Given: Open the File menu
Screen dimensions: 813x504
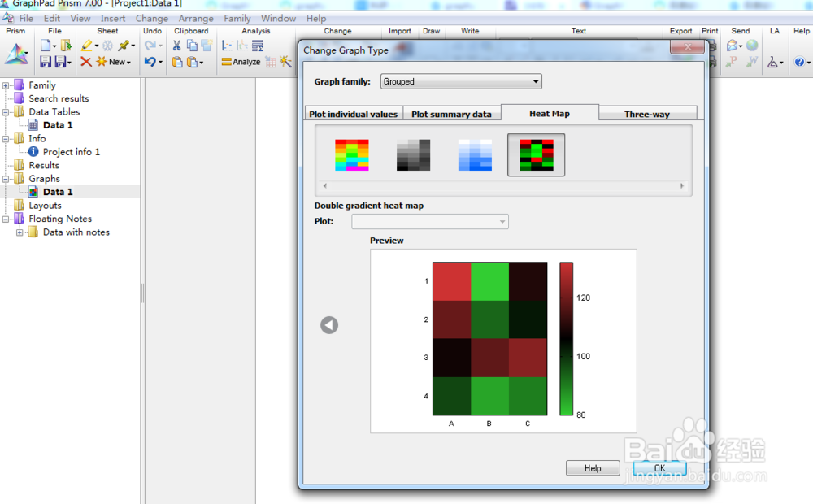Looking at the screenshot, I should click(x=26, y=18).
